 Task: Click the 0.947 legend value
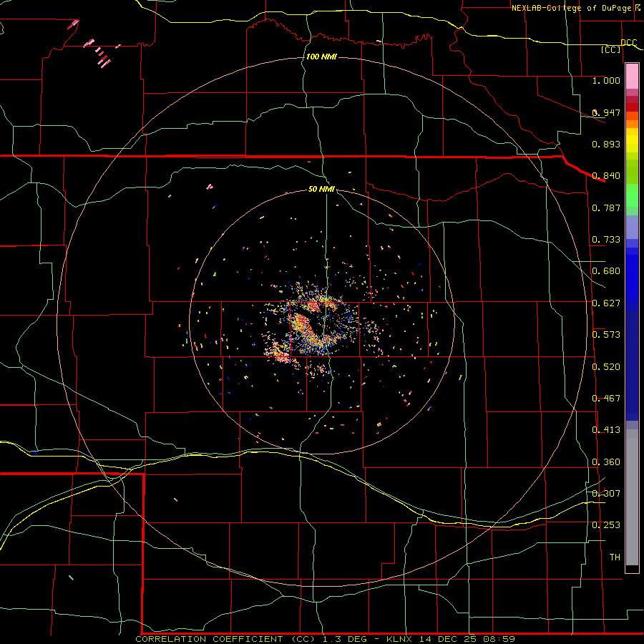click(606, 112)
